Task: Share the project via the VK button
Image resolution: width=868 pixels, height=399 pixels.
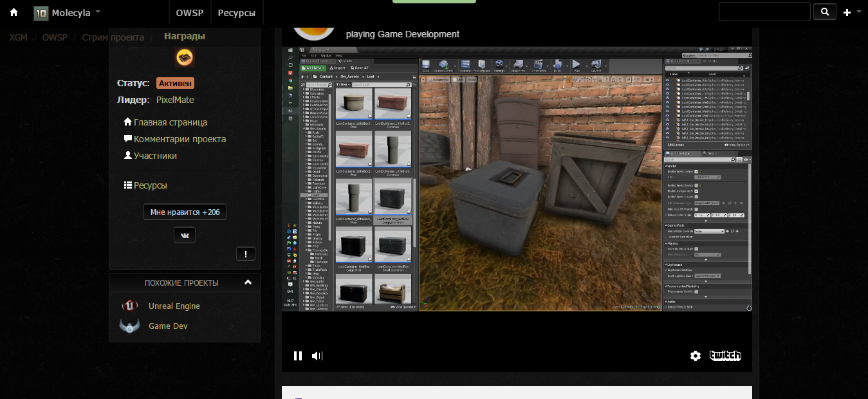Action: click(185, 236)
